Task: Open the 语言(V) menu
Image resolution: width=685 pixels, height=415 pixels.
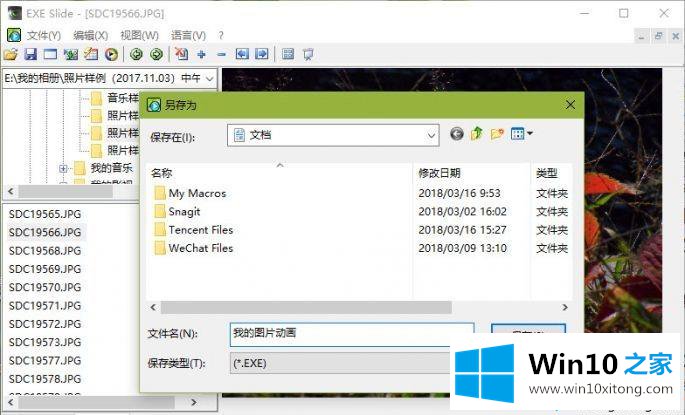Action: click(x=188, y=35)
